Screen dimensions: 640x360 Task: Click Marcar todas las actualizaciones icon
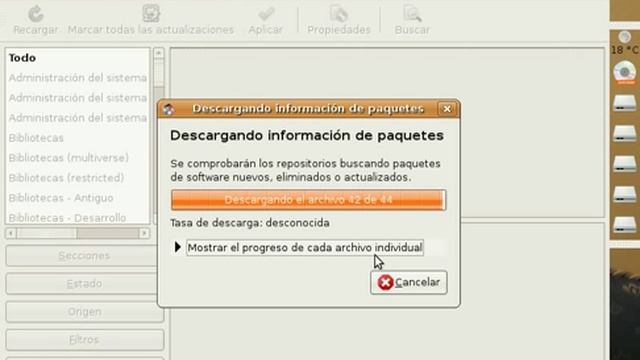point(151,13)
